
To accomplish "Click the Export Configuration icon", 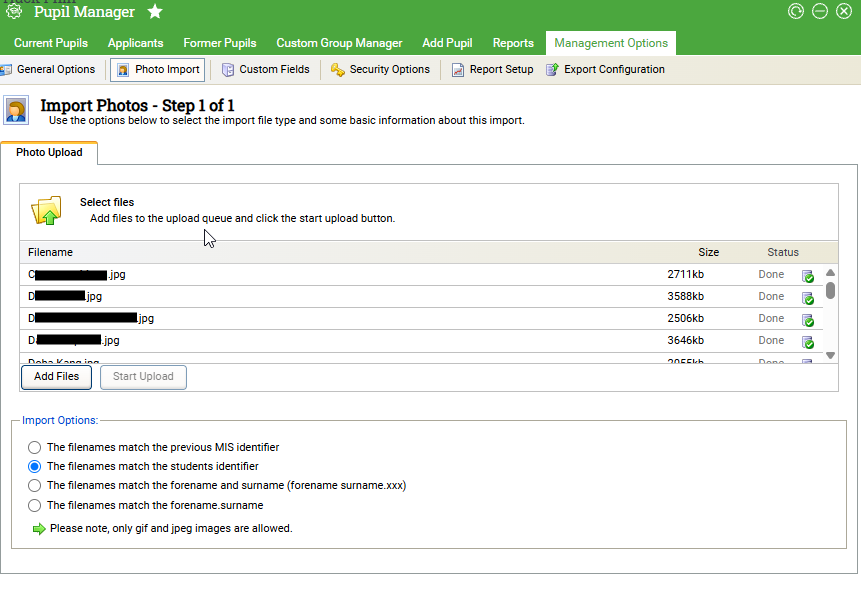I will (x=552, y=69).
